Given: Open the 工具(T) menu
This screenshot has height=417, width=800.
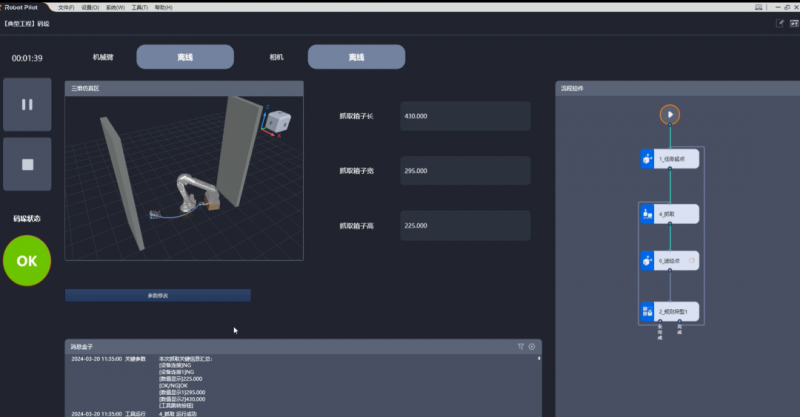Looking at the screenshot, I should coord(138,6).
